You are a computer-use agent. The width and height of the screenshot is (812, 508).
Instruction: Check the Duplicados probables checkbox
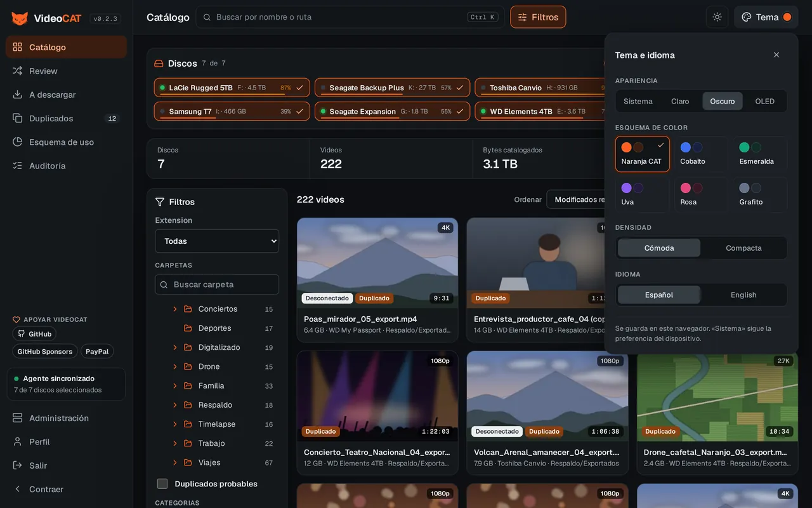(162, 484)
